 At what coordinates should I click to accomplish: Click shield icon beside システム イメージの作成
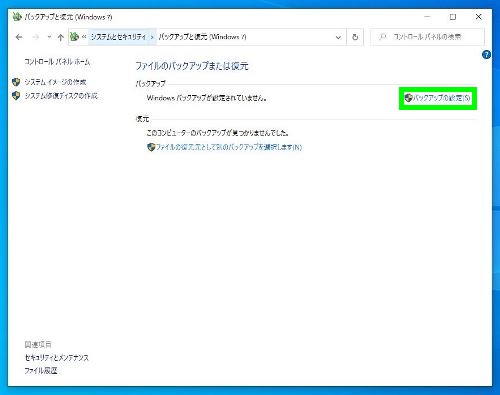click(x=16, y=82)
